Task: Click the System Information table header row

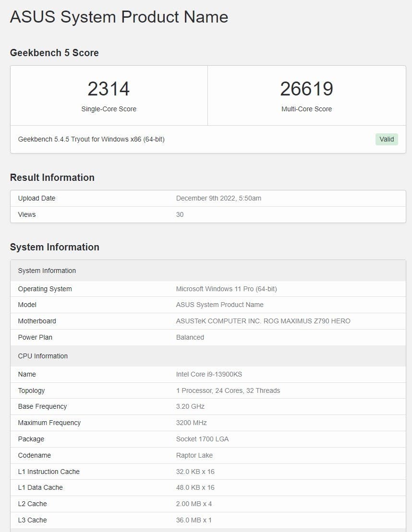Action: [x=208, y=271]
